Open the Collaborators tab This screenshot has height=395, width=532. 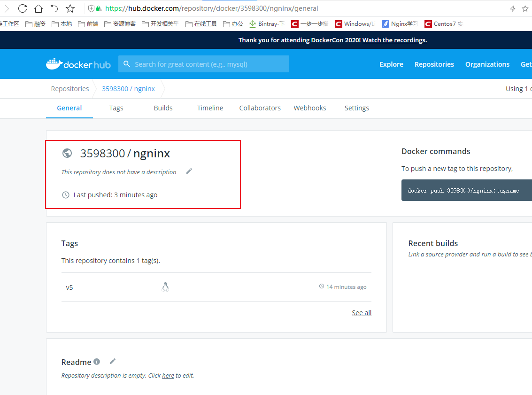(260, 108)
